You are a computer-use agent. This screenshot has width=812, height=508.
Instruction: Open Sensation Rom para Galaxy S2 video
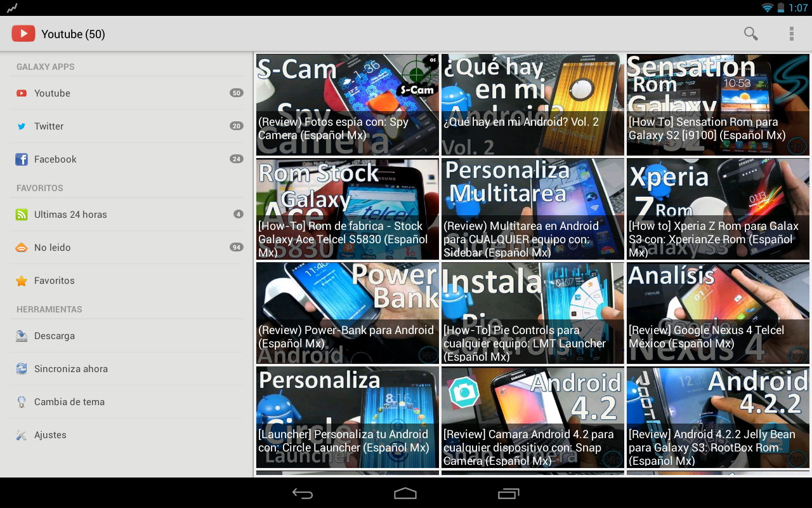(718, 105)
